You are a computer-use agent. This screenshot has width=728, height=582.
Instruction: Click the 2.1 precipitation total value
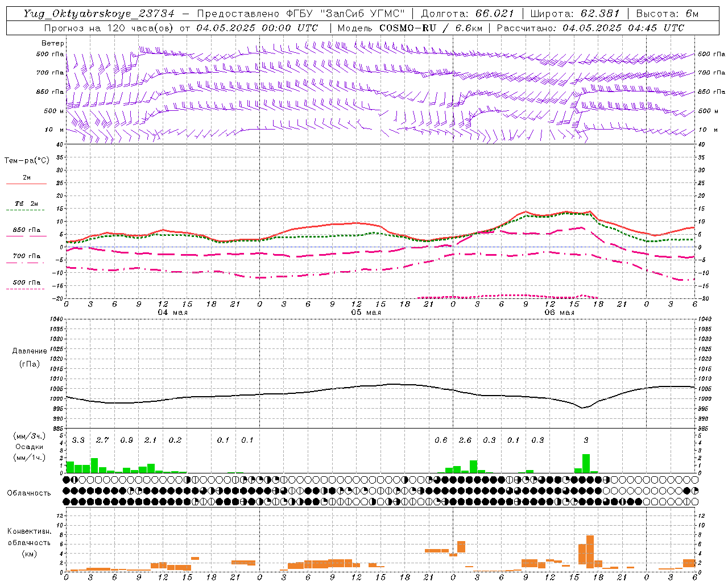pyautogui.click(x=150, y=440)
